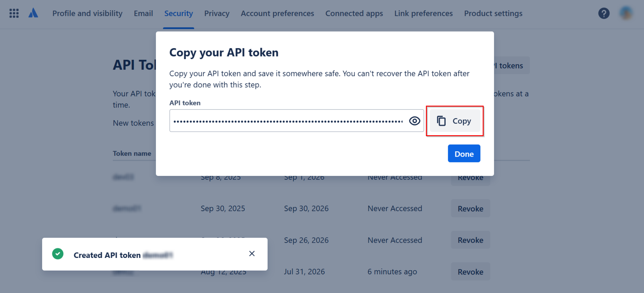Click the Atlassian logo

point(33,13)
